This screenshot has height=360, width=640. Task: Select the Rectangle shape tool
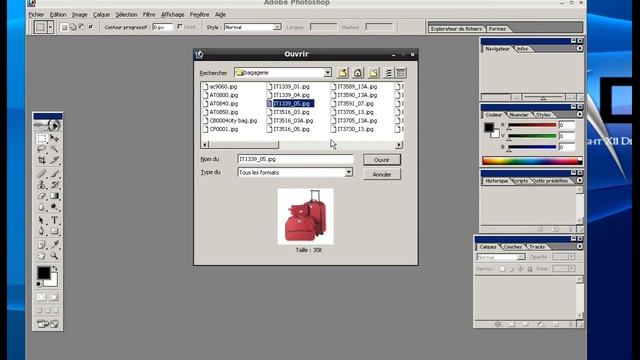pyautogui.click(x=54, y=231)
